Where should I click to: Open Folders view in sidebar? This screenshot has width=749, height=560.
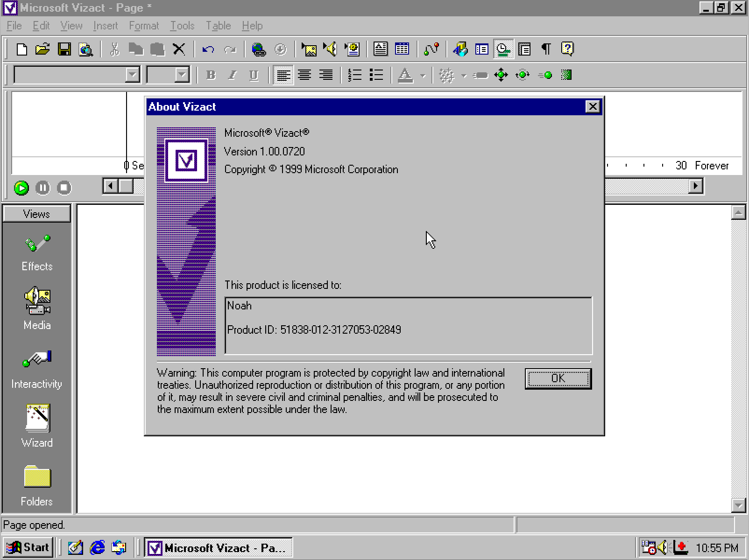[37, 486]
